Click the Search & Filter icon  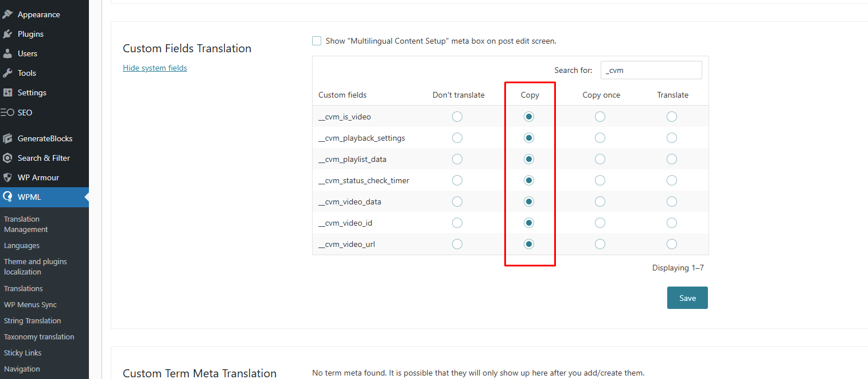[7, 158]
